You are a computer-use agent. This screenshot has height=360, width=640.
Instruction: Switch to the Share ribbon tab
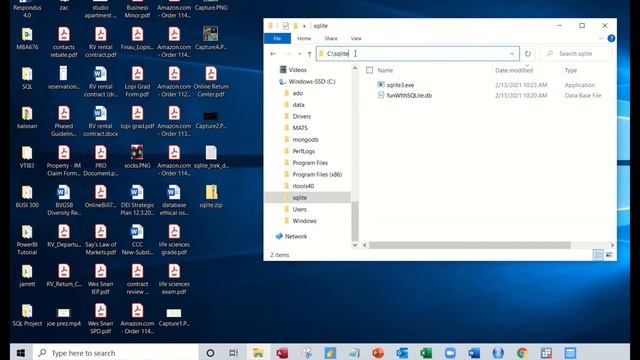click(x=331, y=38)
